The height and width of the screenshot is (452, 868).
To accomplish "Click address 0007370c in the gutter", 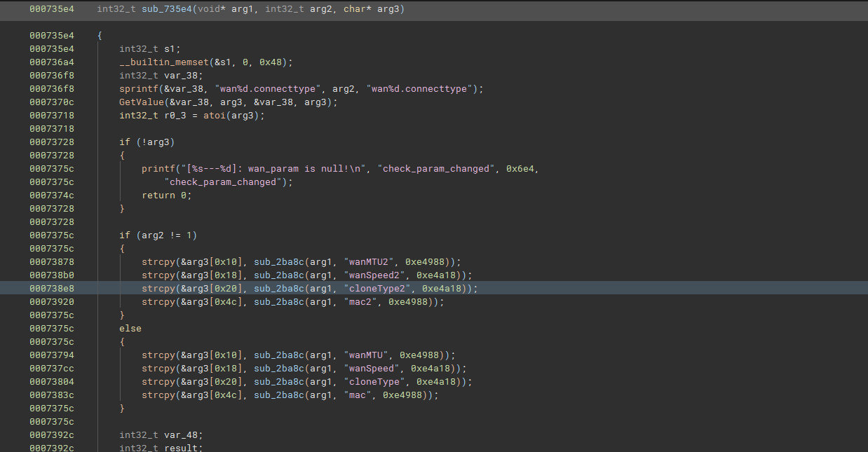I will (52, 102).
